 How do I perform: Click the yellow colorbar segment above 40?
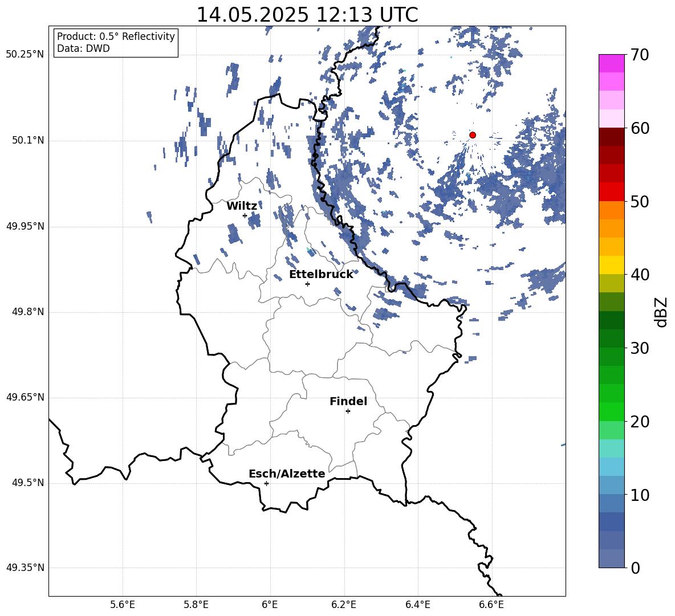(x=612, y=265)
